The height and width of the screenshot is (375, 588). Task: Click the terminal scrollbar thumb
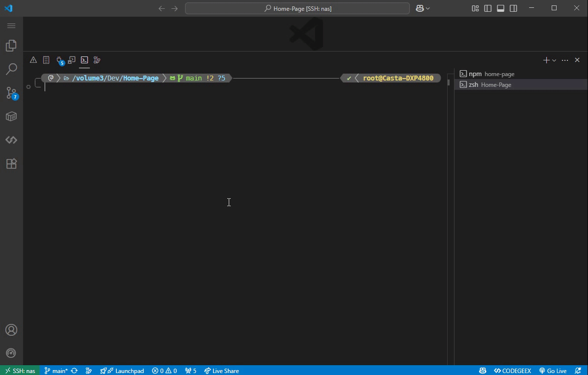[x=449, y=82]
